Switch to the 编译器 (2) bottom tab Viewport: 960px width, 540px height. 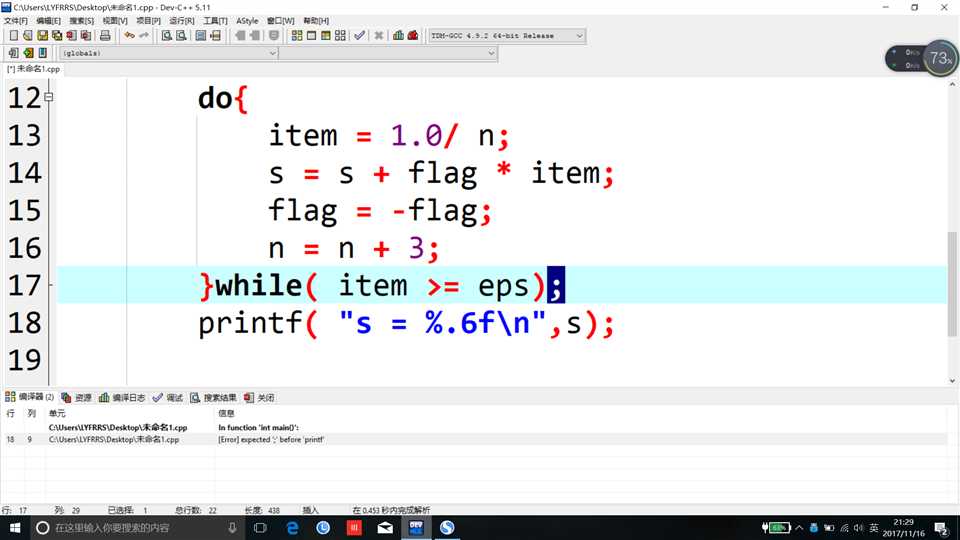29,397
